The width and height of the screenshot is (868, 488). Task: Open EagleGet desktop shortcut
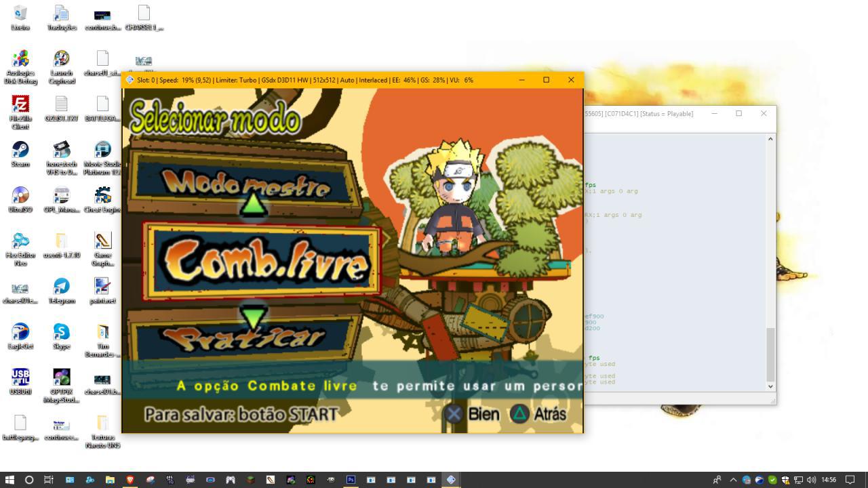(x=20, y=335)
